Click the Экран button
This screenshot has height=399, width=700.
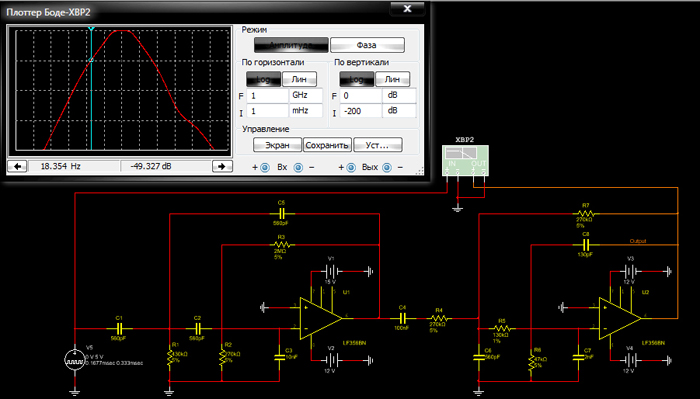[277, 145]
